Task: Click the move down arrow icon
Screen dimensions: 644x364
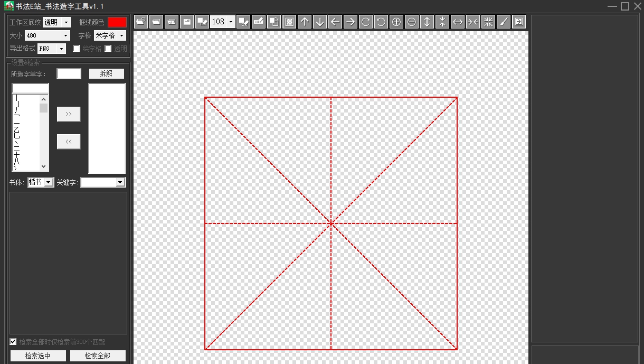Action: [320, 22]
